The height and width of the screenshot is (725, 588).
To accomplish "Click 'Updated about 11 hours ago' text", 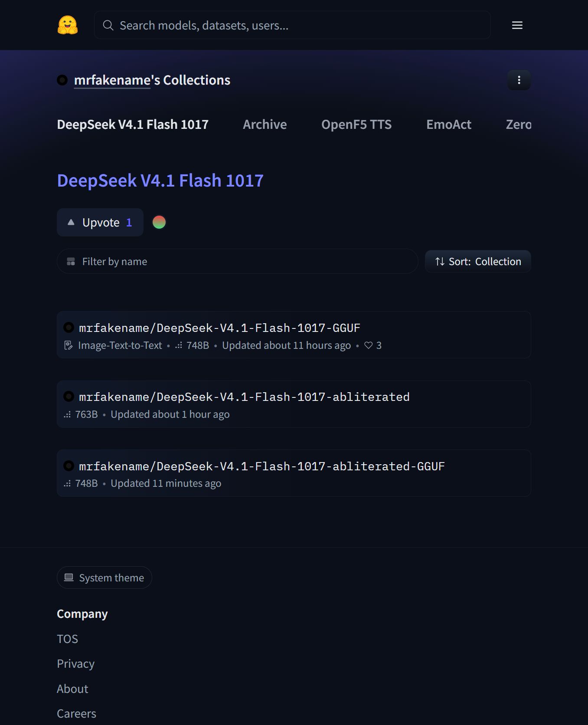I will pos(287,345).
